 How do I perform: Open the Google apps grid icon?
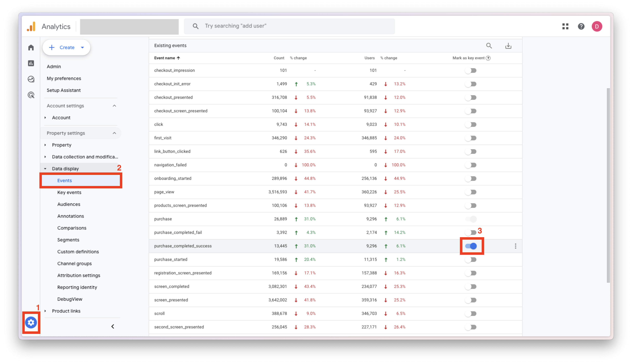565,26
